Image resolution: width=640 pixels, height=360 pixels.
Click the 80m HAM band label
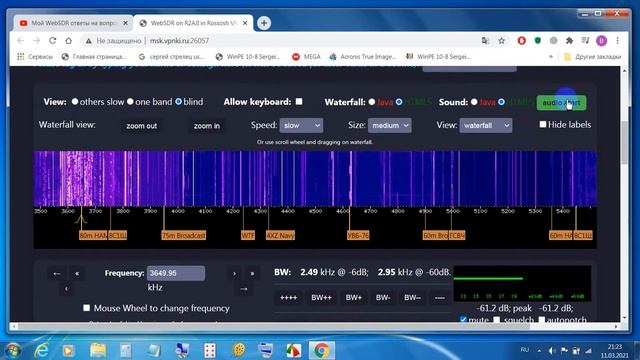pyautogui.click(x=93, y=236)
